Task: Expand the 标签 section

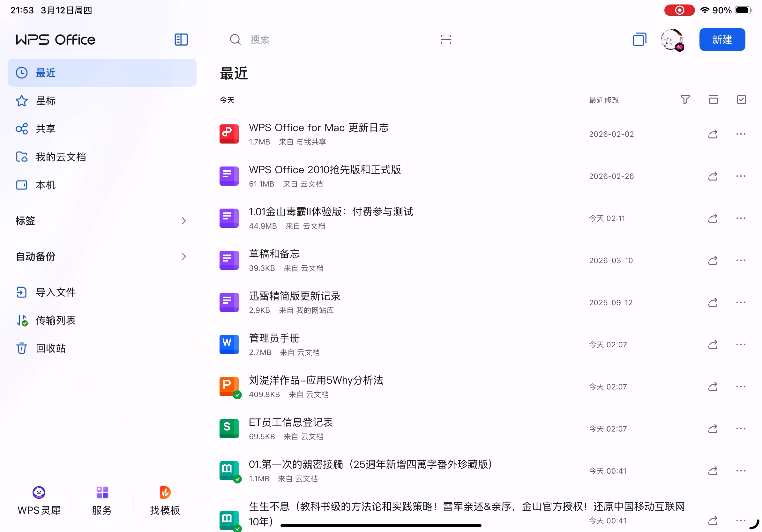Action: [184, 221]
